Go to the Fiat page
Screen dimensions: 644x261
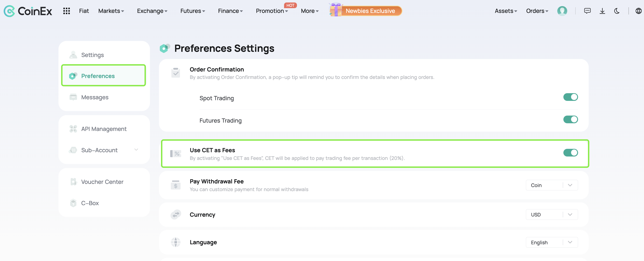pos(84,11)
